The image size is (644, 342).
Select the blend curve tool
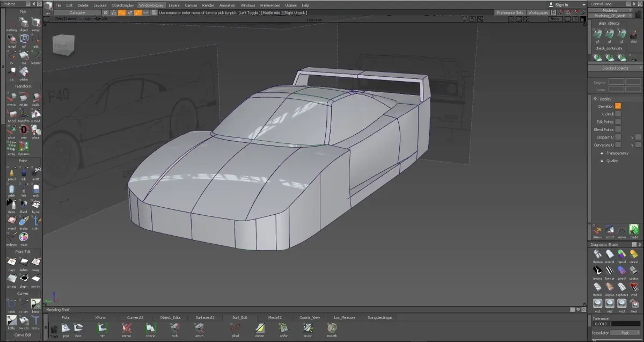tap(36, 305)
